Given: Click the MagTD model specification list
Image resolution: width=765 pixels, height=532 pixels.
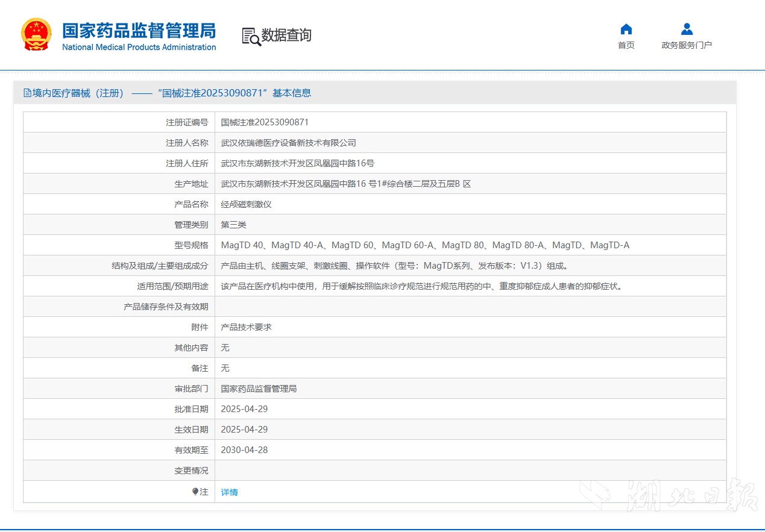Looking at the screenshot, I should (425, 245).
